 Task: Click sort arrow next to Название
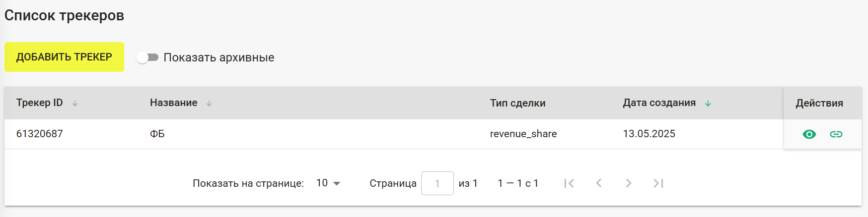coord(209,104)
